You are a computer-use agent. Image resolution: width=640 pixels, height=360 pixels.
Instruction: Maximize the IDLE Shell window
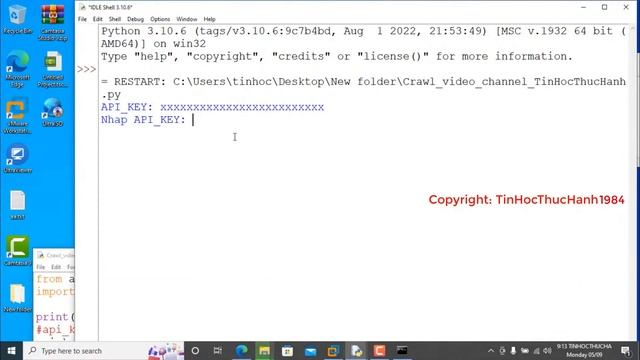click(x=604, y=7)
